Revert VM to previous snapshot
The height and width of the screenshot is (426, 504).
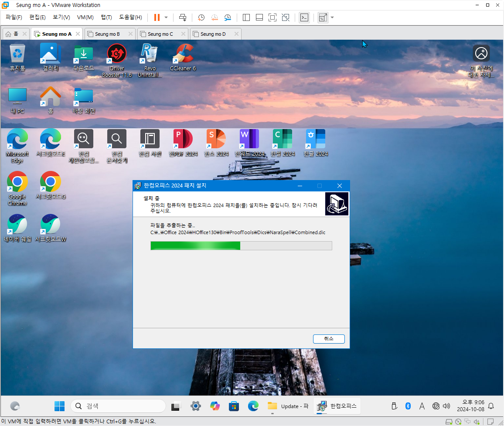coord(215,17)
